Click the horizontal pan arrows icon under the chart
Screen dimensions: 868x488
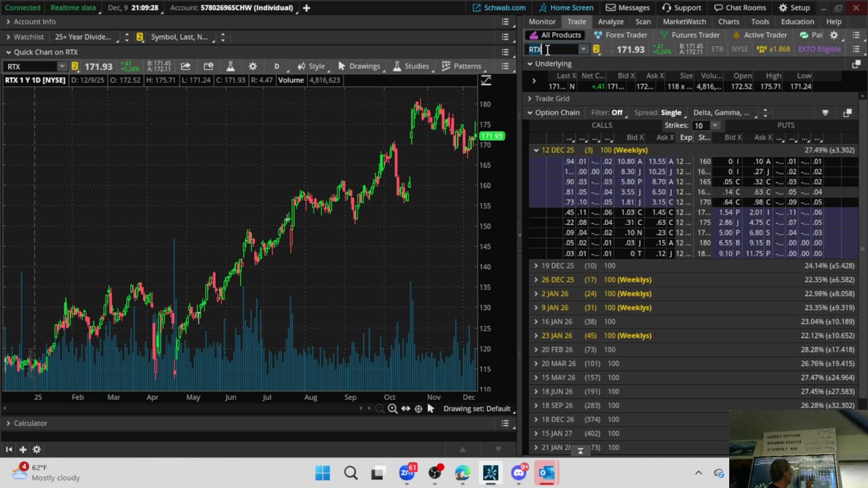(x=406, y=409)
